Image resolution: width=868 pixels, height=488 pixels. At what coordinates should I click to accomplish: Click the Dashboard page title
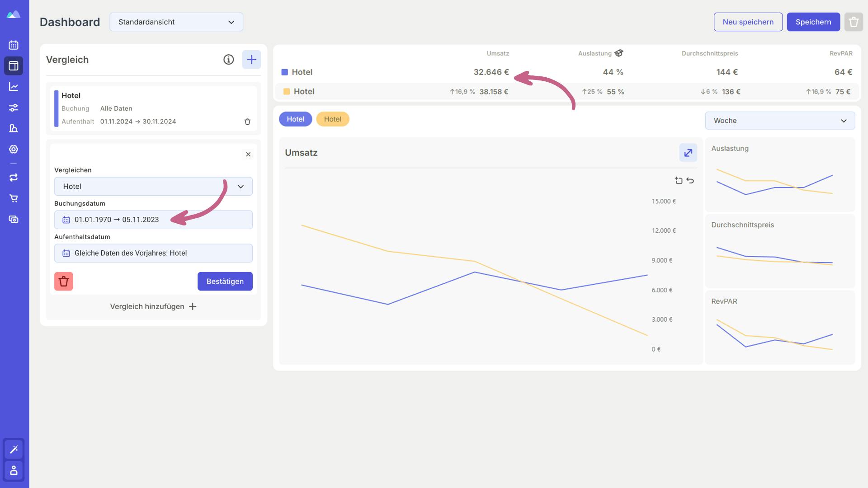70,22
